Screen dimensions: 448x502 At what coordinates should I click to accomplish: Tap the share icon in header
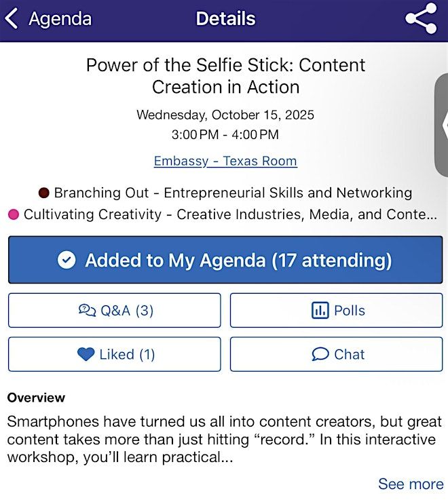click(421, 19)
